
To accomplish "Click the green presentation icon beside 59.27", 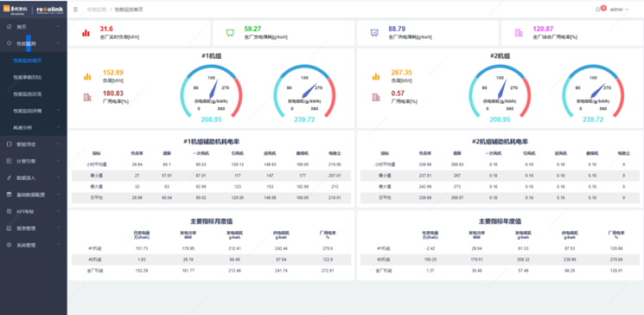I will pos(230,33).
